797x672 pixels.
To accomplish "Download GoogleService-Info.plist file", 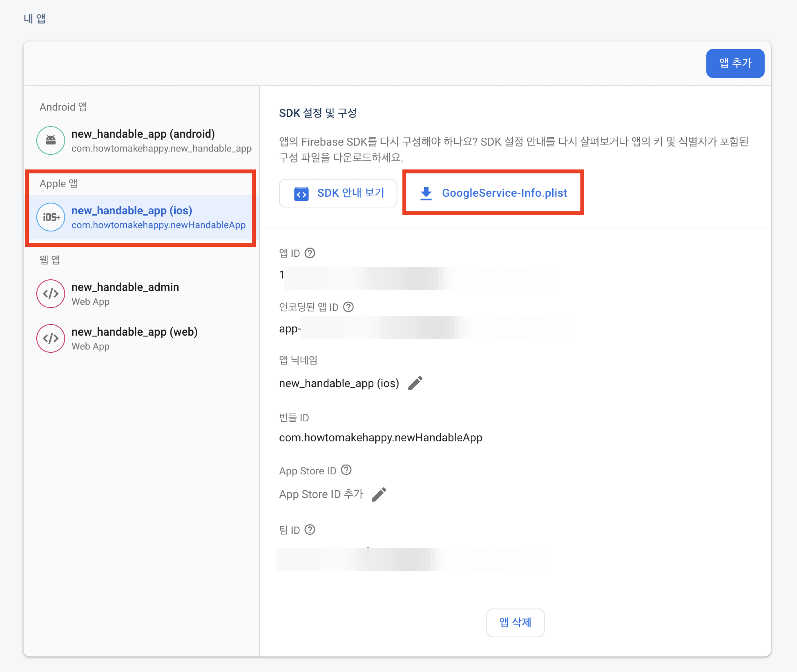I will pyautogui.click(x=504, y=193).
